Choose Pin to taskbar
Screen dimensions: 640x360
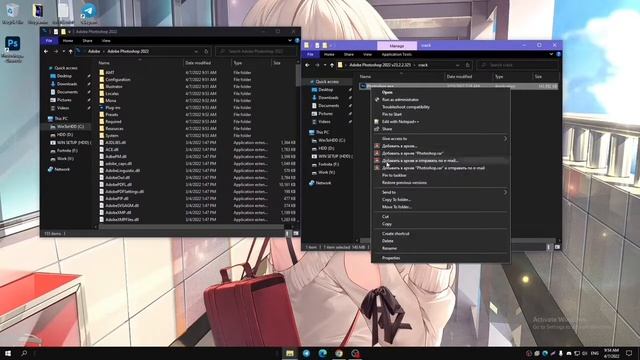point(440,175)
